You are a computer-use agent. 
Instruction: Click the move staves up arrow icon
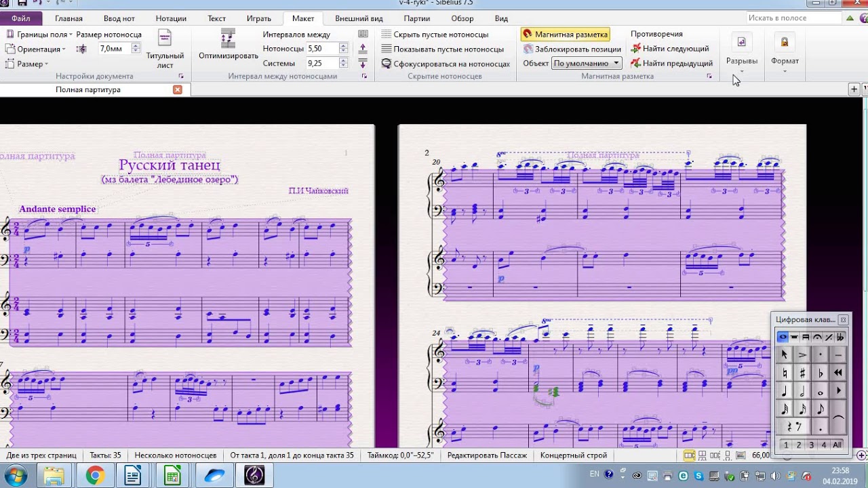point(363,48)
